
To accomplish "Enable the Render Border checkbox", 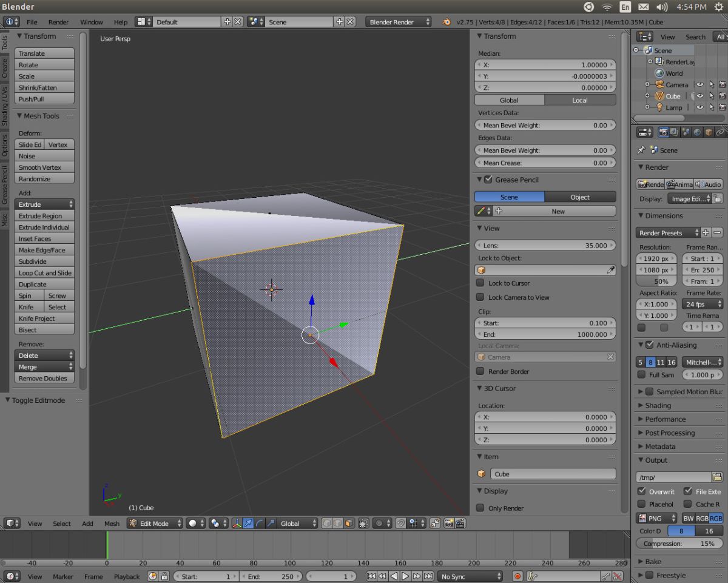I will pos(480,371).
